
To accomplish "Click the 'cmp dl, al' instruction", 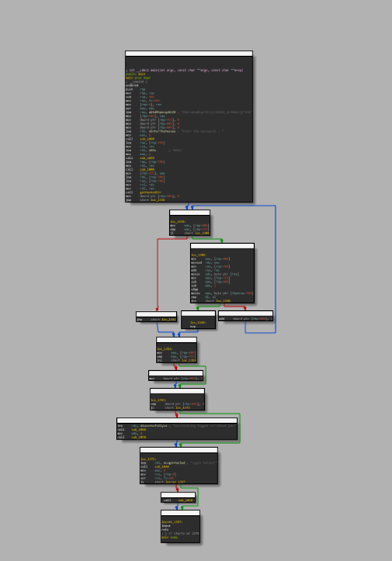I will point(203,297).
